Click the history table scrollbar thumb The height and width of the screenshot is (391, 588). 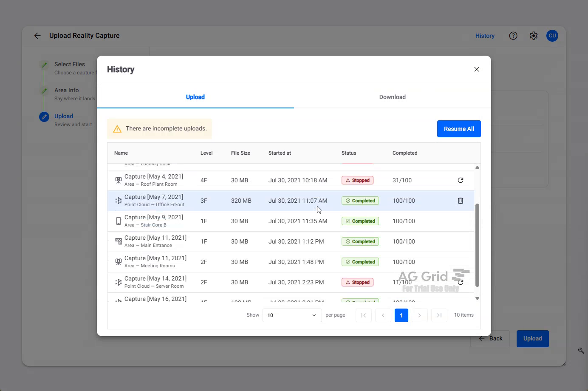[477, 245]
